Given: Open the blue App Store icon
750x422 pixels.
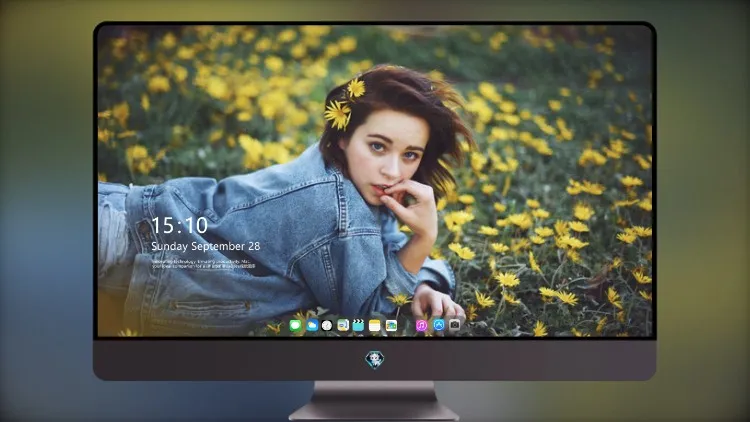Looking at the screenshot, I should [x=439, y=326].
